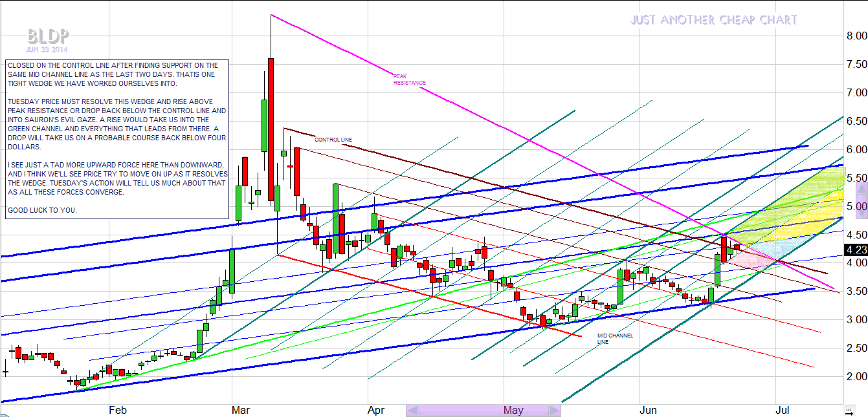Click the CONTROL LINE annotation label
Viewport: 868px width, 417px height.
[x=333, y=140]
